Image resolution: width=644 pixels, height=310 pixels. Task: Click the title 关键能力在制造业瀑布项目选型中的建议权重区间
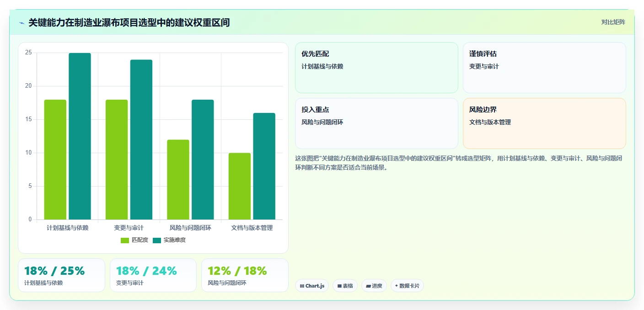129,22
